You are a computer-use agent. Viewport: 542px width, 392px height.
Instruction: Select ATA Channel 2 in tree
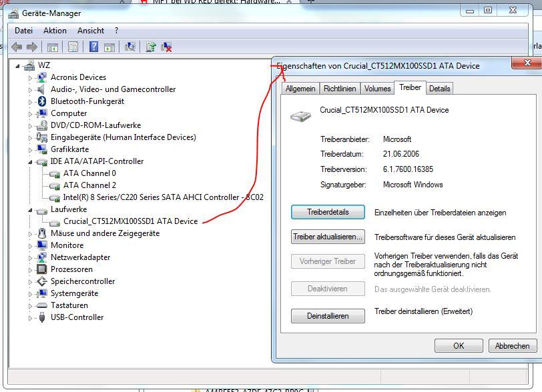point(89,185)
